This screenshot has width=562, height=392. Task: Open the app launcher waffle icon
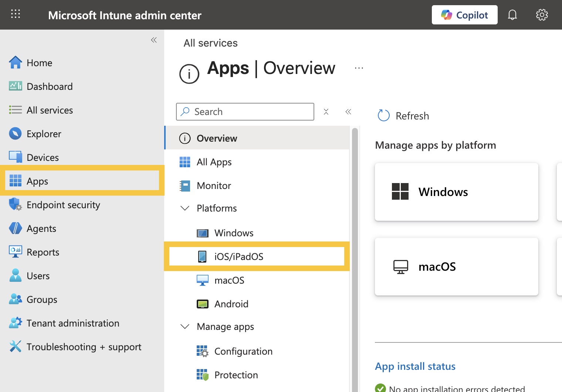[16, 14]
